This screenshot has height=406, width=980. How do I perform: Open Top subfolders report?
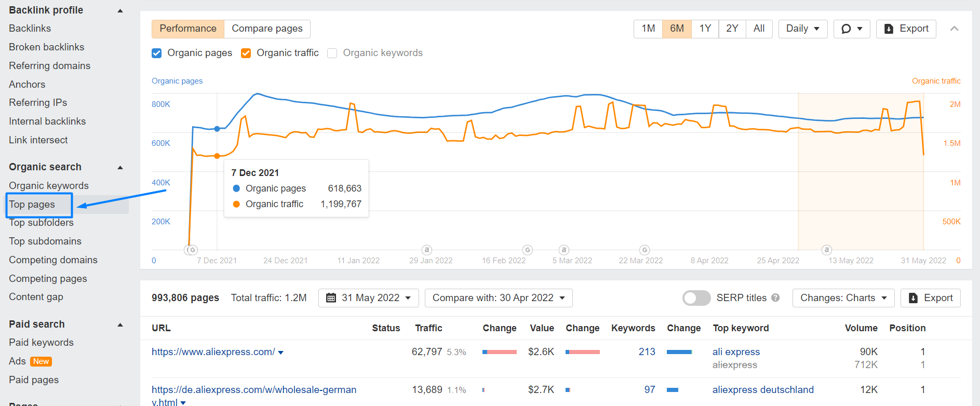pyautogui.click(x=42, y=223)
